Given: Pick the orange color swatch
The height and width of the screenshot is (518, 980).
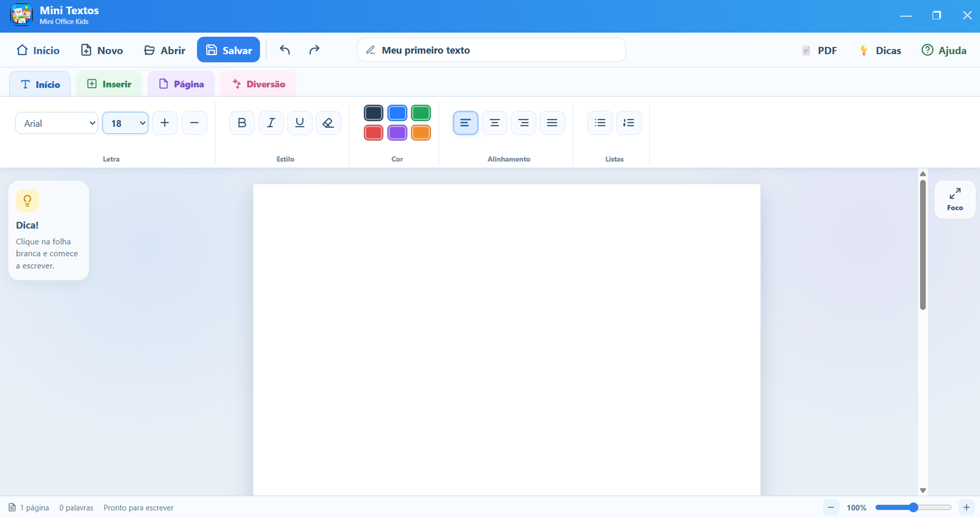Looking at the screenshot, I should click(x=421, y=133).
